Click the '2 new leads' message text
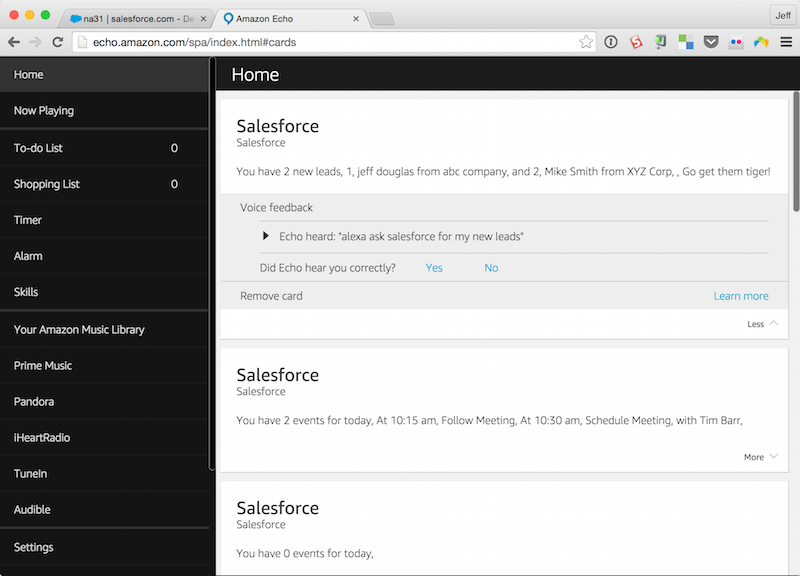Screen dimensions: 800x576 [x=503, y=172]
